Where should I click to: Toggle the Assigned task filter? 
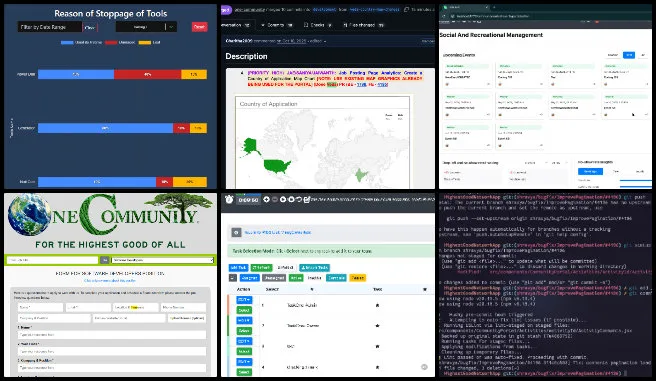click(x=249, y=278)
